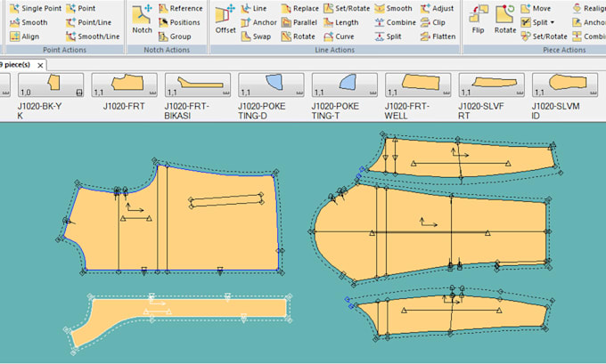Click the Parallel line tool
Viewport: 606px width, 364px height.
pos(299,22)
